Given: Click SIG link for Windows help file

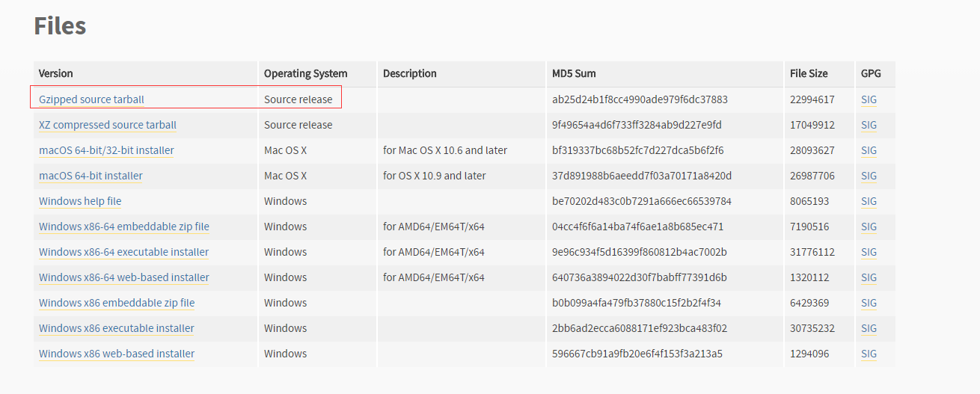Looking at the screenshot, I should (869, 201).
